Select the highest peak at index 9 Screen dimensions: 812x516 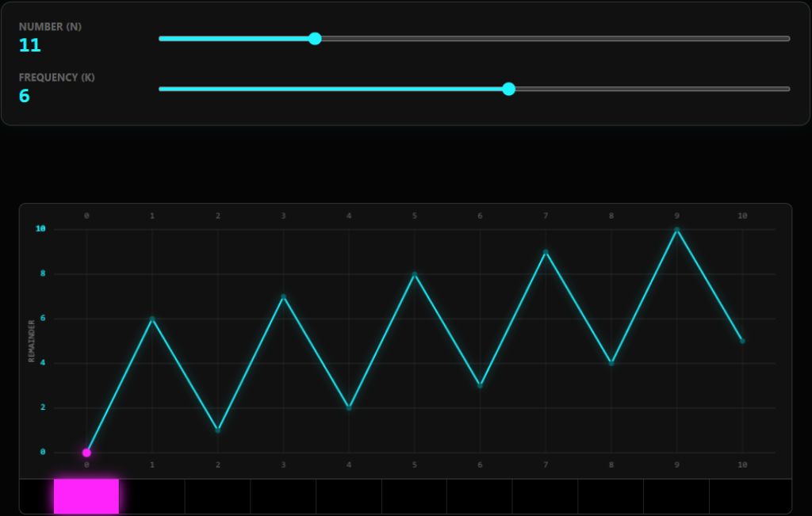click(x=677, y=230)
